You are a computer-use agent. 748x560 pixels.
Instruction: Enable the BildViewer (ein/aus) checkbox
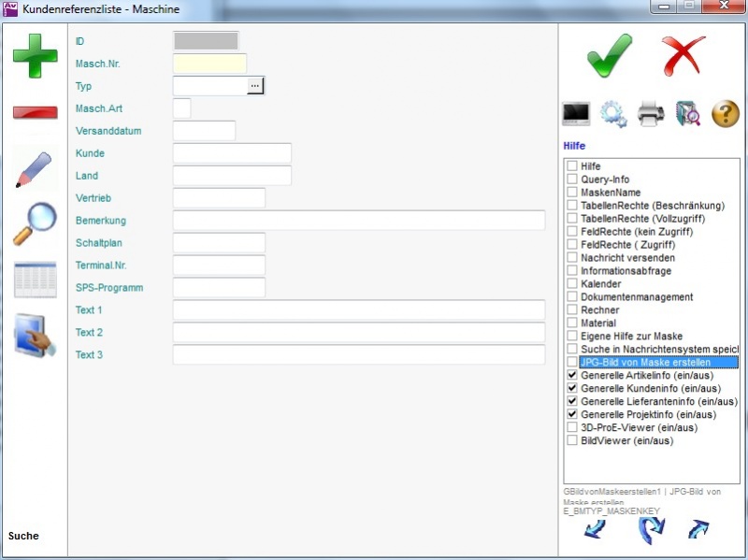pyautogui.click(x=571, y=440)
